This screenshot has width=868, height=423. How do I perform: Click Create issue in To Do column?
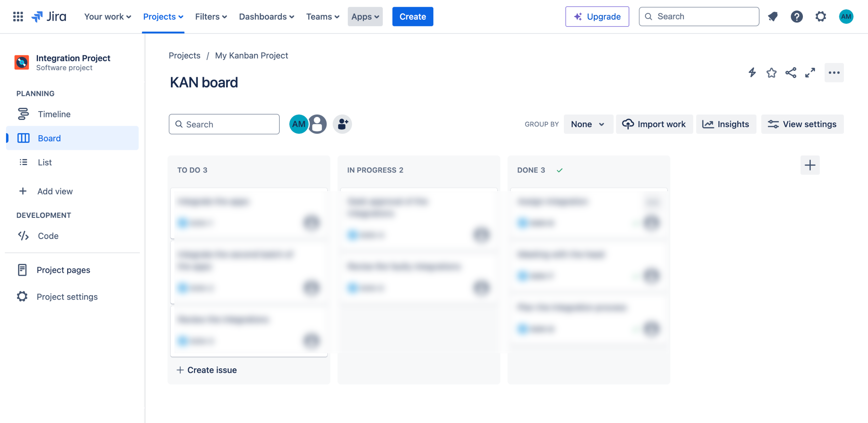click(207, 370)
